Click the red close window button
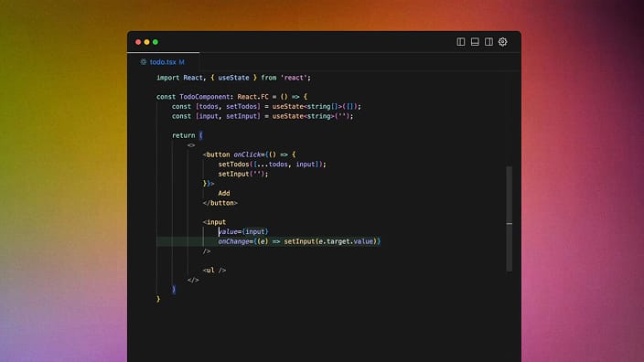Viewport: 644px width, 362px height. [x=138, y=42]
